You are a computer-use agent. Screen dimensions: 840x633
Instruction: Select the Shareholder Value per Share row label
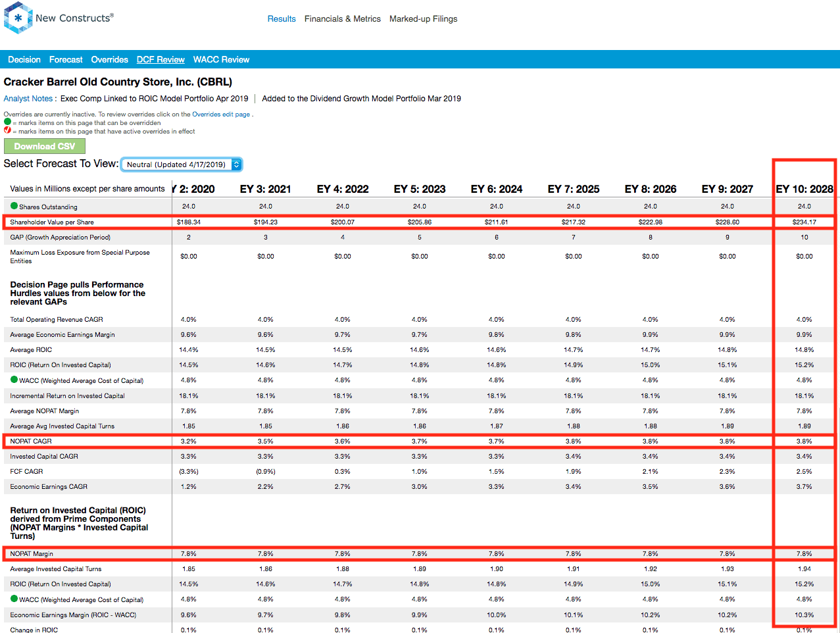click(52, 222)
